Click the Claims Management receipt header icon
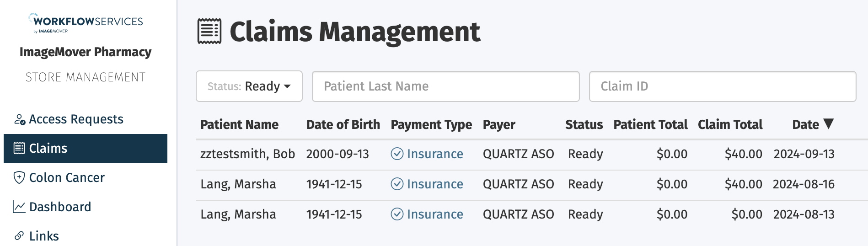This screenshot has height=246, width=868. (209, 32)
